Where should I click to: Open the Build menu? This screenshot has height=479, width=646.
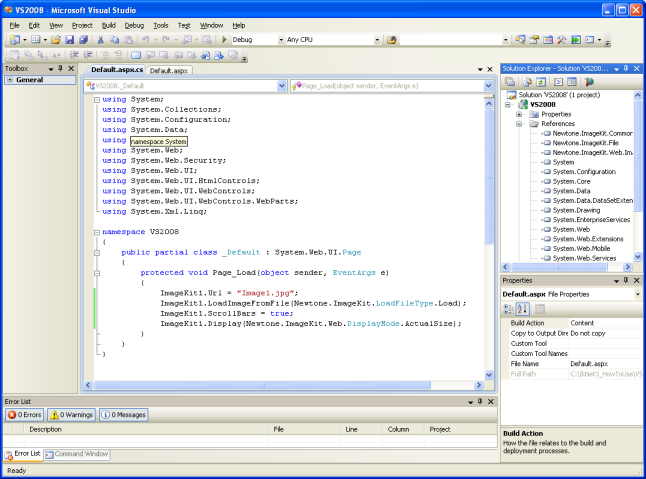pos(109,26)
